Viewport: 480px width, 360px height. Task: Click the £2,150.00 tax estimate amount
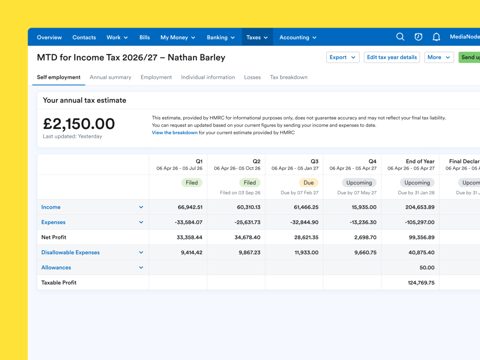pyautogui.click(x=79, y=124)
